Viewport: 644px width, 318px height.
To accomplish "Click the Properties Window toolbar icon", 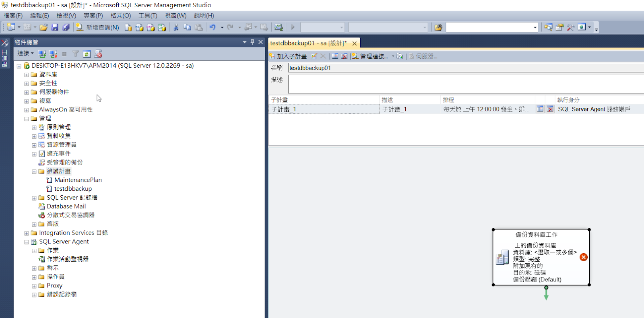I will coord(559,27).
